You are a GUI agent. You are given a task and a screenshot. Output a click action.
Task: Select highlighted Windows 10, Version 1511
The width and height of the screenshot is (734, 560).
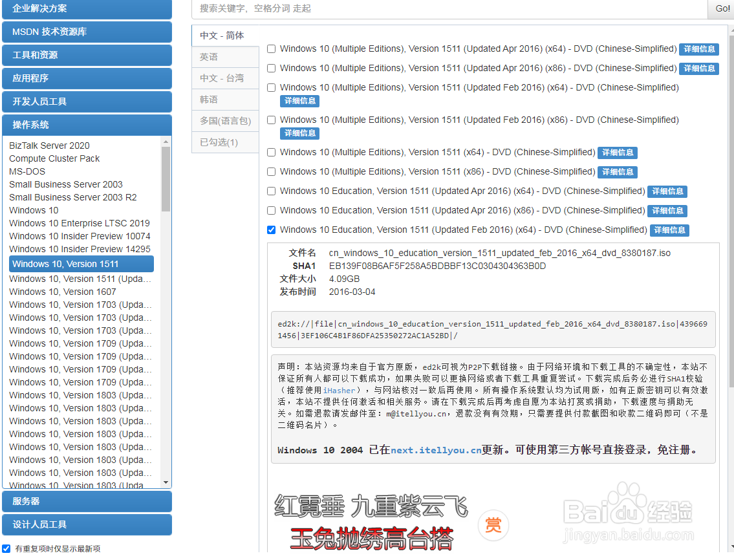pyautogui.click(x=81, y=264)
